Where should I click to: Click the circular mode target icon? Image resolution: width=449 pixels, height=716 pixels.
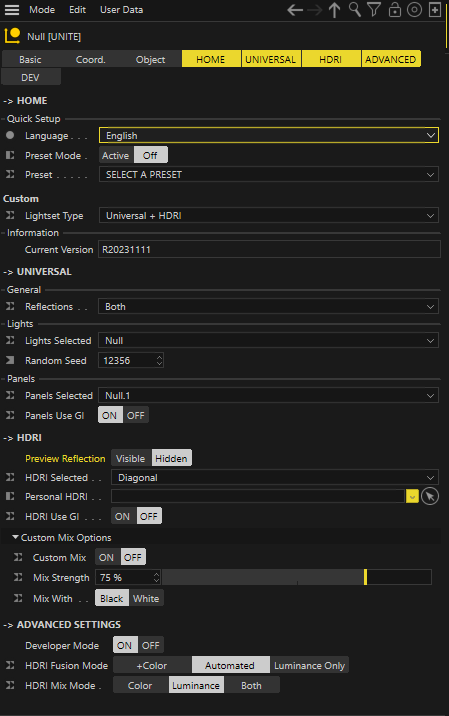pyautogui.click(x=414, y=10)
